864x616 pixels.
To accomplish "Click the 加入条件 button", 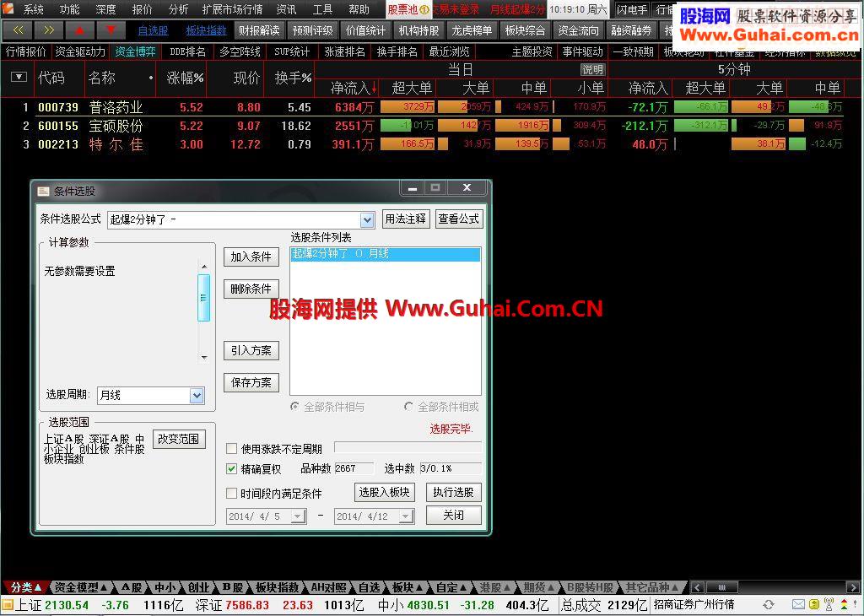I will (x=251, y=257).
